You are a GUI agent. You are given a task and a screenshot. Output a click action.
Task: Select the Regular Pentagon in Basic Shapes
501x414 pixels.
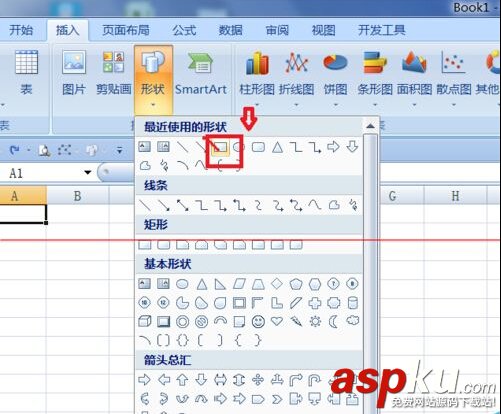[x=296, y=284]
